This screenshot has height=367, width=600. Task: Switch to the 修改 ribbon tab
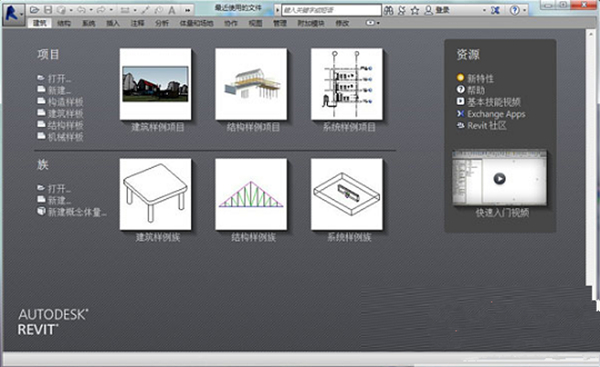pyautogui.click(x=342, y=23)
